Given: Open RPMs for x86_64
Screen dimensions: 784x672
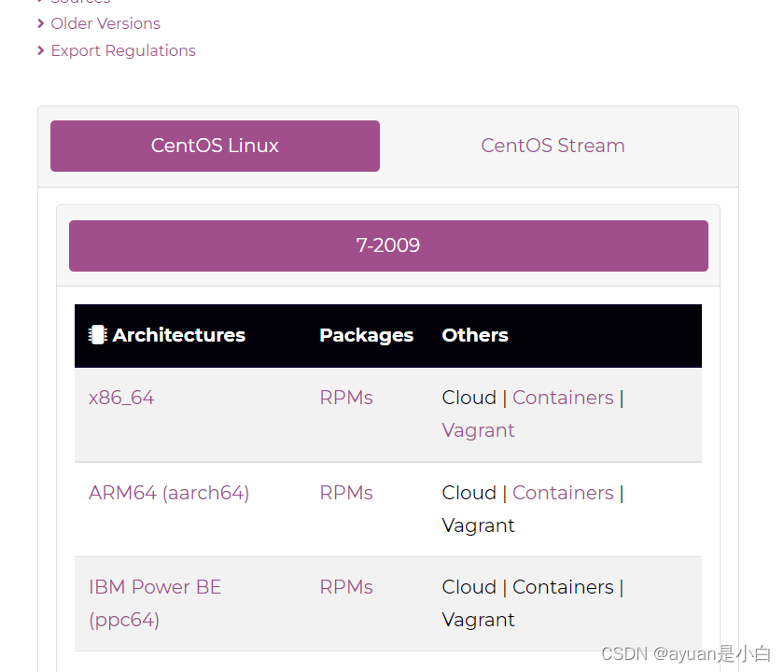Looking at the screenshot, I should 346,397.
